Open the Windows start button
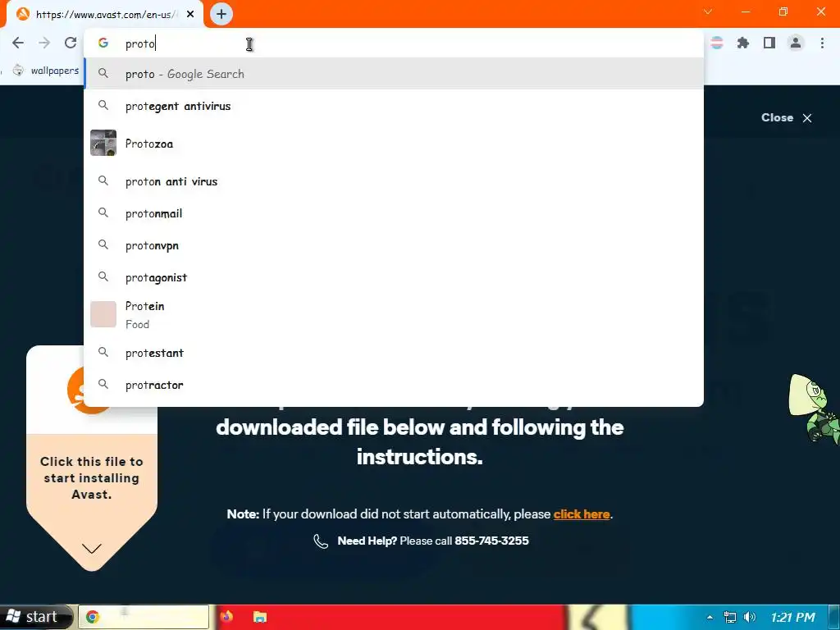 [x=35, y=617]
